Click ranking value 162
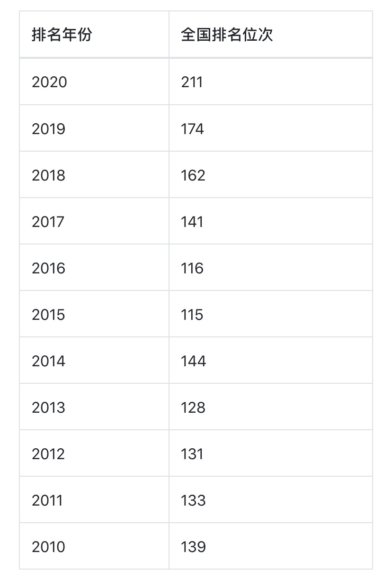Screen dimensions: 392x580 [193, 175]
